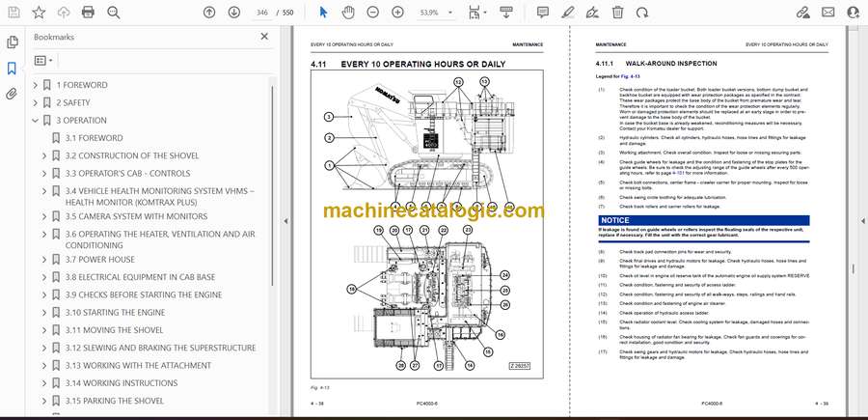The image size is (868, 420).
Task: Activate the Hand pan tool
Action: point(348,13)
